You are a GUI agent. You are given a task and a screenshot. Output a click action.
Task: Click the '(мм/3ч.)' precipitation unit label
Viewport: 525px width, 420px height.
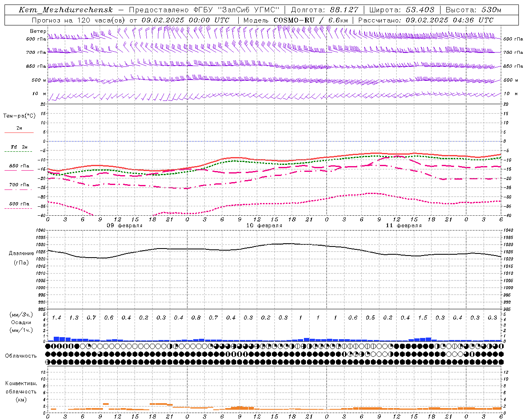(21, 315)
